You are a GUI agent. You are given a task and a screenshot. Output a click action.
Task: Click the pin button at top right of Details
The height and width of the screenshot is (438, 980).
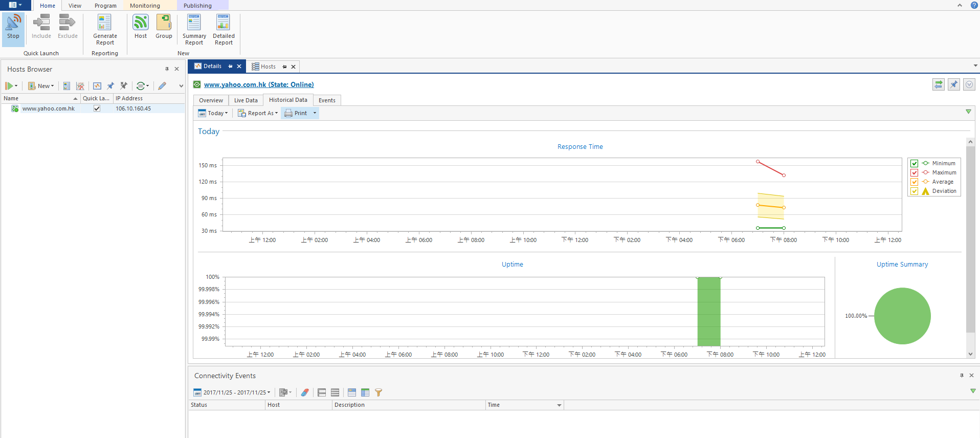(954, 84)
